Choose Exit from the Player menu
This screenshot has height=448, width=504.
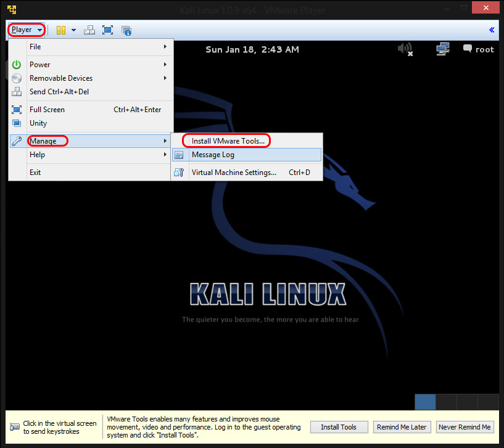[91, 173]
